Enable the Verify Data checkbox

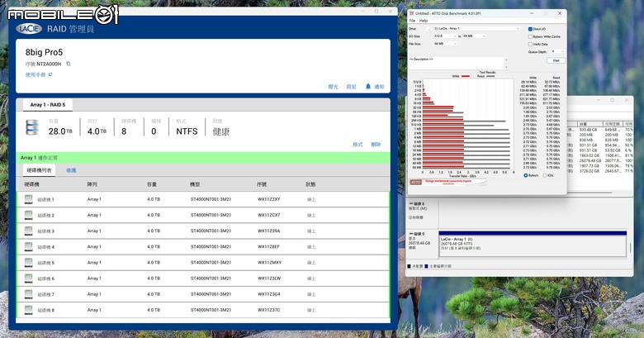(x=530, y=44)
